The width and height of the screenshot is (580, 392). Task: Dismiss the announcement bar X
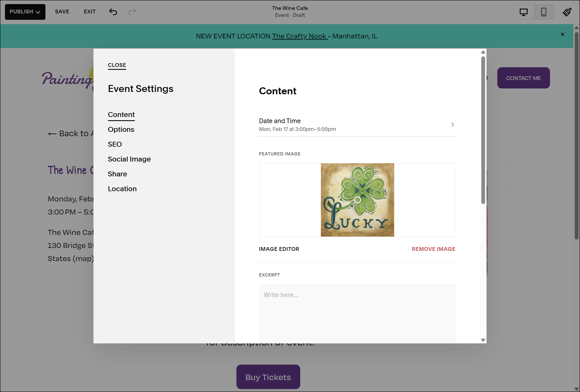(x=563, y=34)
